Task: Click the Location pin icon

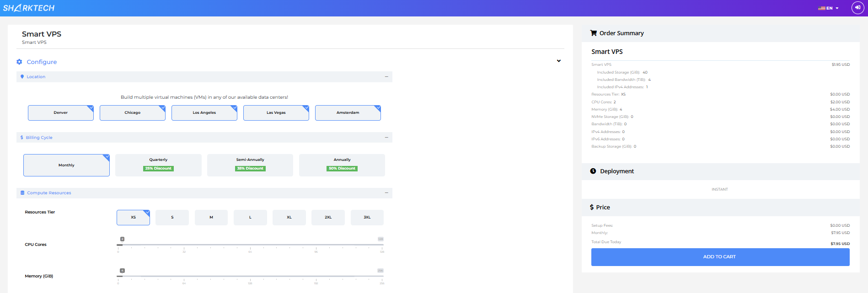Action: pyautogui.click(x=22, y=77)
